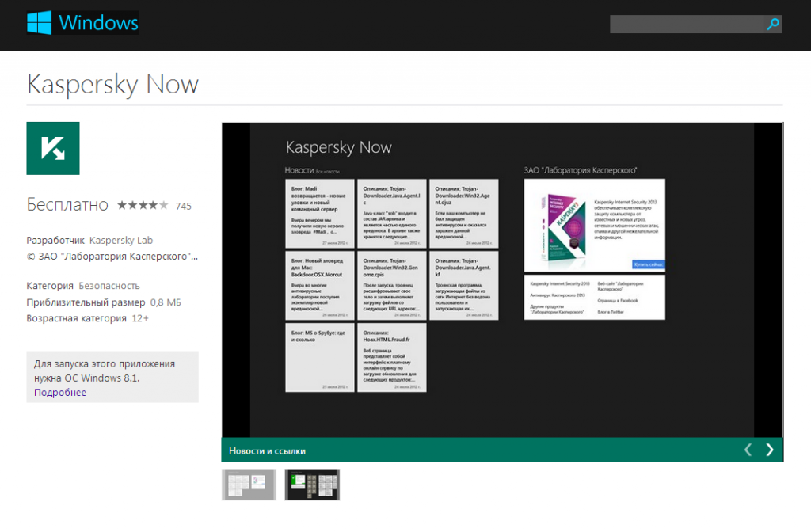Click the Новости и ссылки caption
811x532 pixels.
(x=267, y=450)
